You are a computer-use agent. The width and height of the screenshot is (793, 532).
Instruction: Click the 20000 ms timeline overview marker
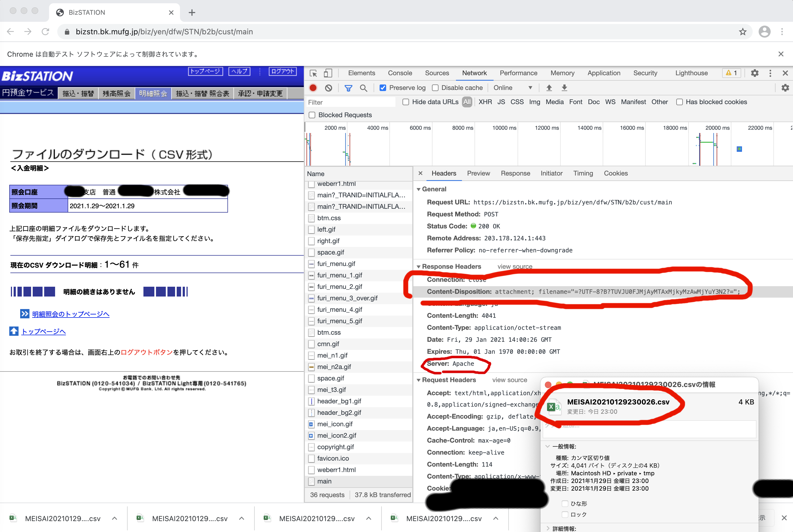click(x=717, y=128)
